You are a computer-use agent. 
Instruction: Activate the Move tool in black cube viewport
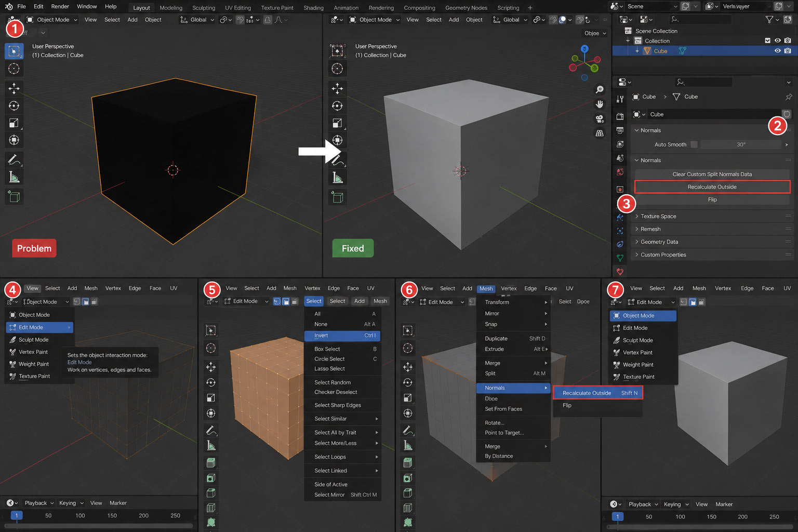[x=14, y=88]
